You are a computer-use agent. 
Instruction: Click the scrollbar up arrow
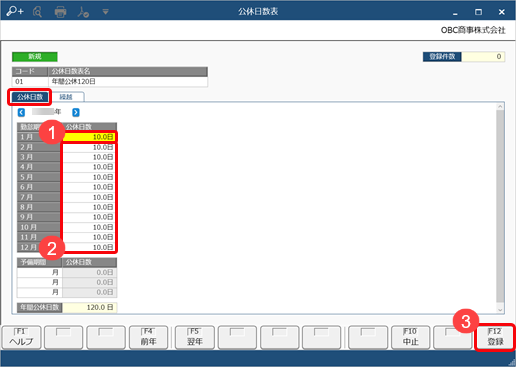[500, 107]
